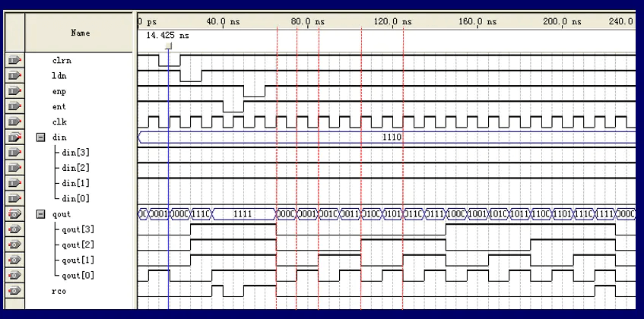Click the input pin icon for din[1]
Viewport: 644px width, 319px height.
(x=14, y=183)
